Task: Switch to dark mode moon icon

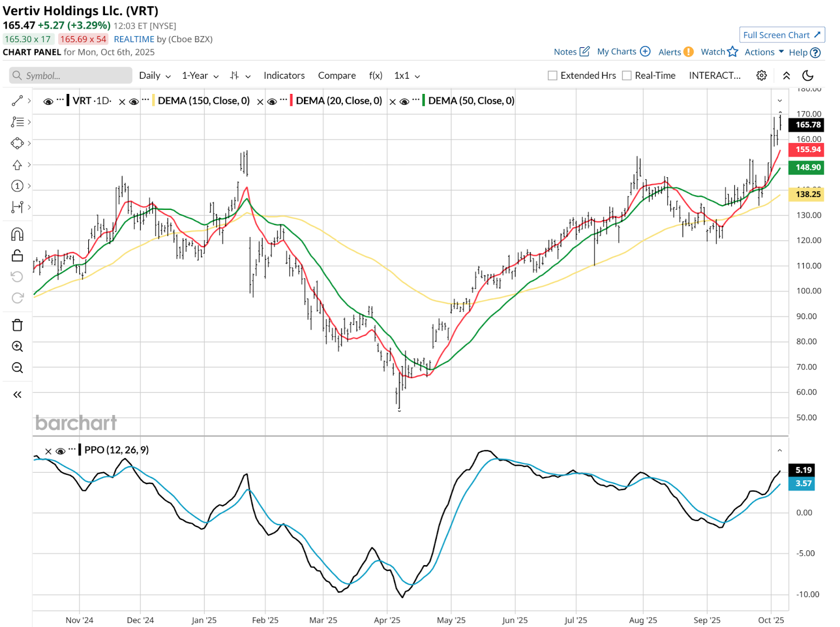Action: pos(807,76)
